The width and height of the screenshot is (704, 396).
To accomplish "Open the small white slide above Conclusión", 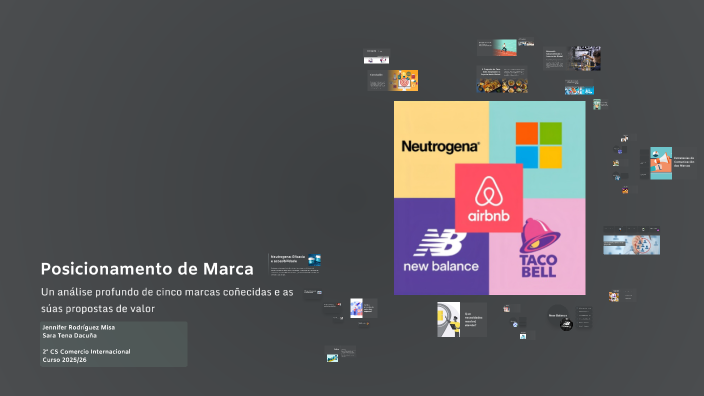I will coord(376,57).
